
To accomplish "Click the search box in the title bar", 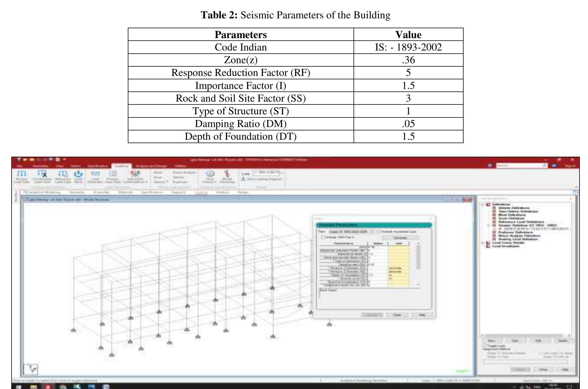I will pyautogui.click(x=522, y=166).
